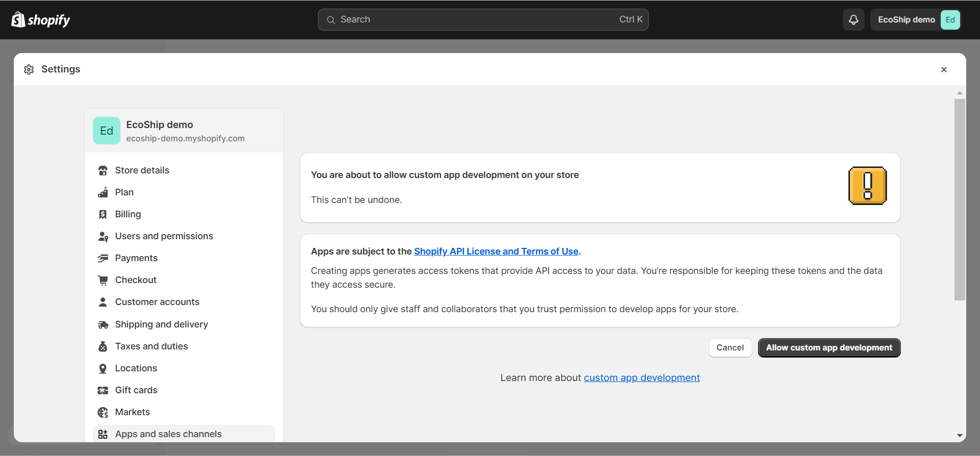Click the Markets globe icon
Viewport: 980px width, 456px height.
(103, 412)
